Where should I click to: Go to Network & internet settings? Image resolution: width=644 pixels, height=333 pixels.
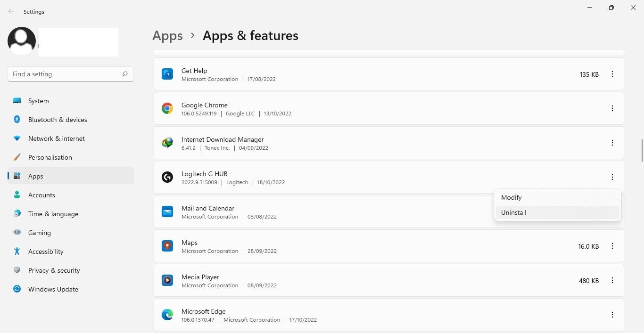coord(71,138)
